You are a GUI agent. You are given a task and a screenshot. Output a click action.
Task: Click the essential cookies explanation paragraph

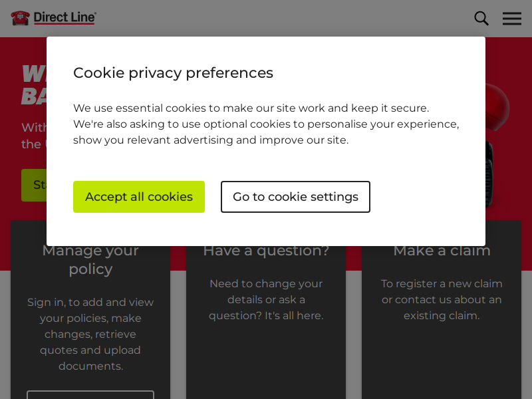coord(266,124)
